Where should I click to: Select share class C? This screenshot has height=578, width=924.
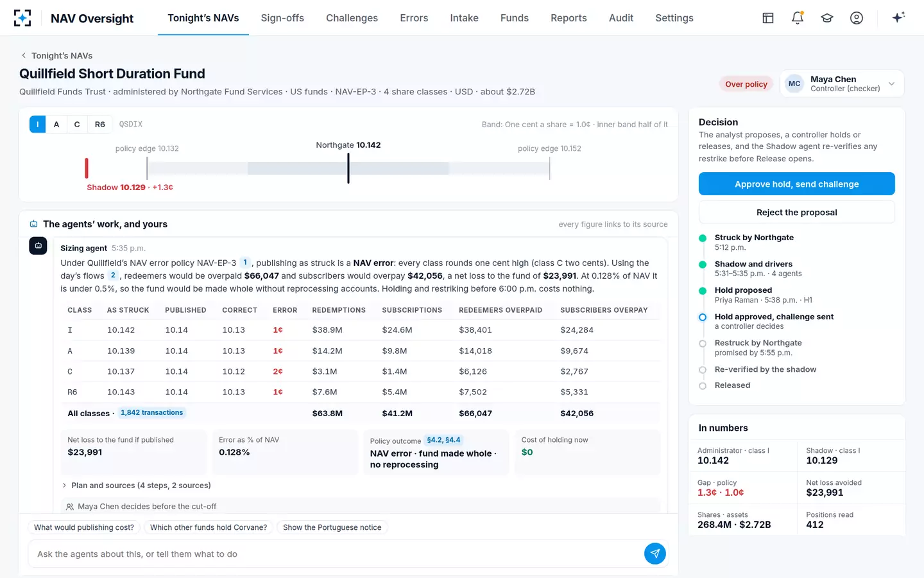[77, 125]
